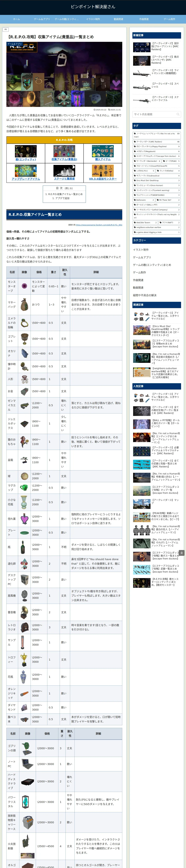Open the 動画関連 navigation item
The width and height of the screenshot is (186, 868).
(118, 19)
